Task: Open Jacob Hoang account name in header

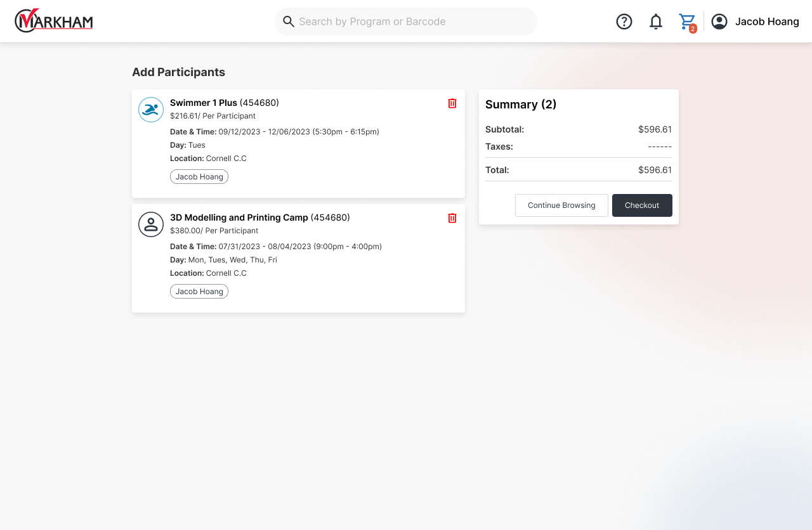Action: (767, 22)
